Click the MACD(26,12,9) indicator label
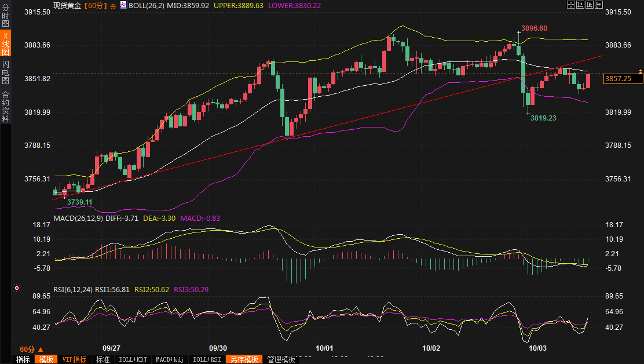Viewport: 644px width, 364px height. click(78, 218)
